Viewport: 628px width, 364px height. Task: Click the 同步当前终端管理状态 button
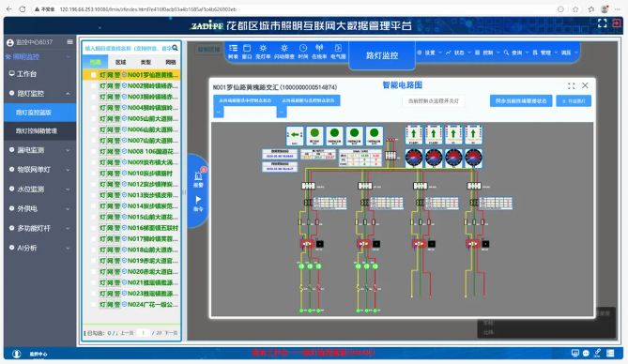click(521, 101)
